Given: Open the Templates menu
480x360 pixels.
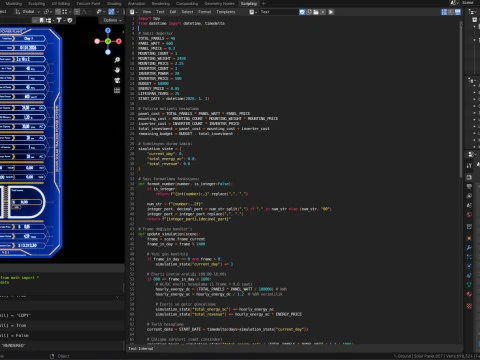Looking at the screenshot, I should coord(226,12).
